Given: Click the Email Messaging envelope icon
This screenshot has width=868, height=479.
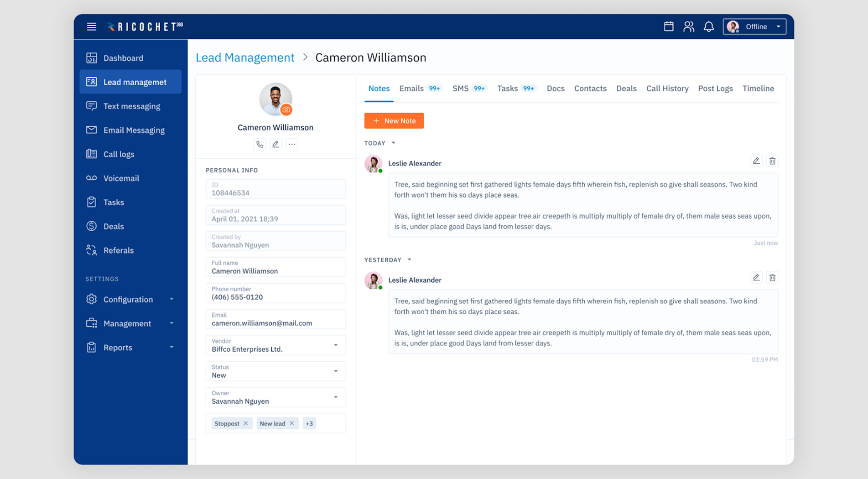Looking at the screenshot, I should [x=92, y=130].
